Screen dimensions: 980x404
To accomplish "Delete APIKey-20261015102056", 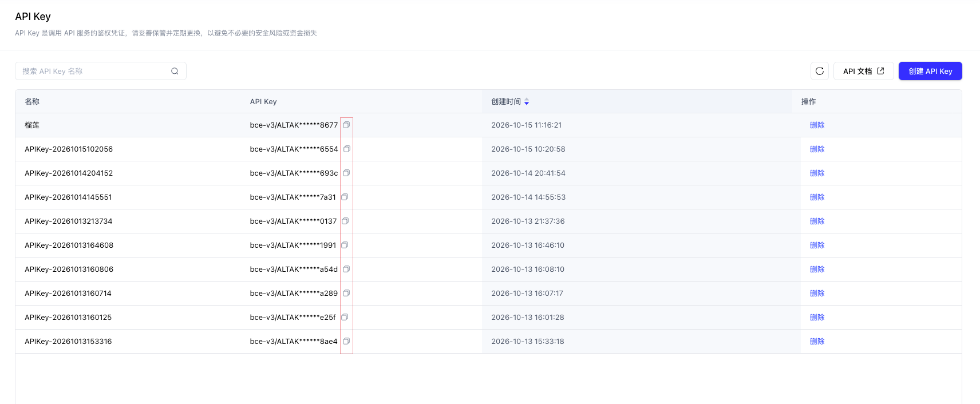I will pyautogui.click(x=817, y=149).
